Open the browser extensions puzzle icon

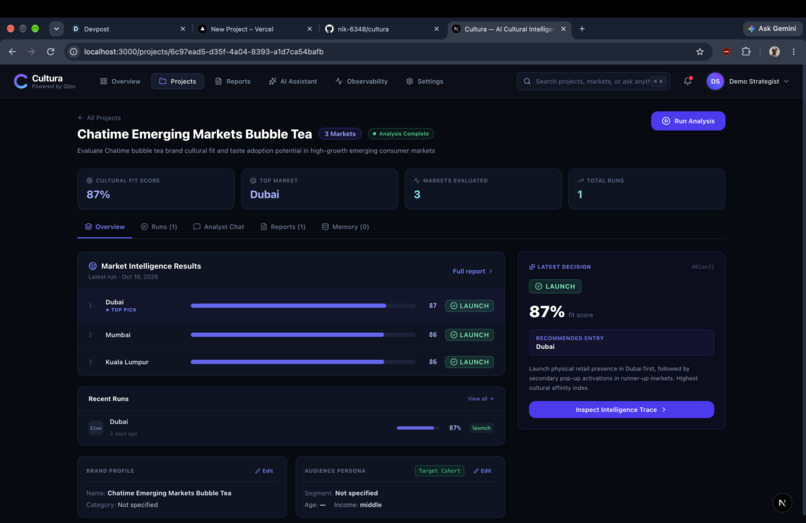(x=746, y=51)
